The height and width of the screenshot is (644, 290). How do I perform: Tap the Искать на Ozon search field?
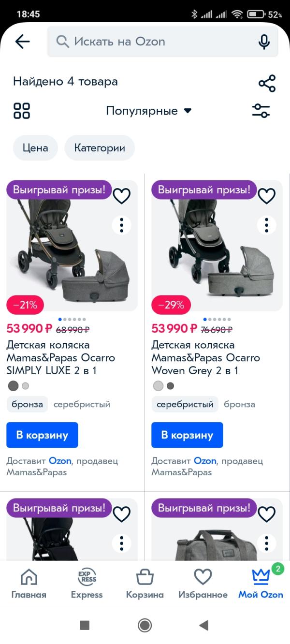coord(155,42)
